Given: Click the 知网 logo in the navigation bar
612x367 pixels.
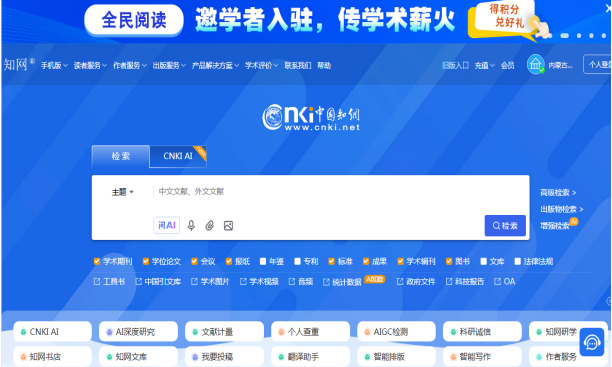Looking at the screenshot, I should click(x=19, y=64).
